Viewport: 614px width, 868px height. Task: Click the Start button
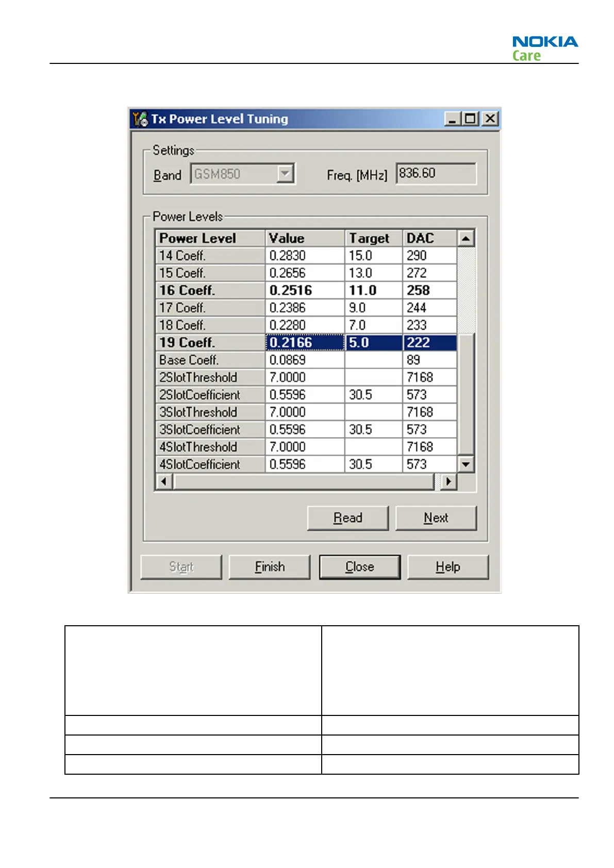[181, 567]
